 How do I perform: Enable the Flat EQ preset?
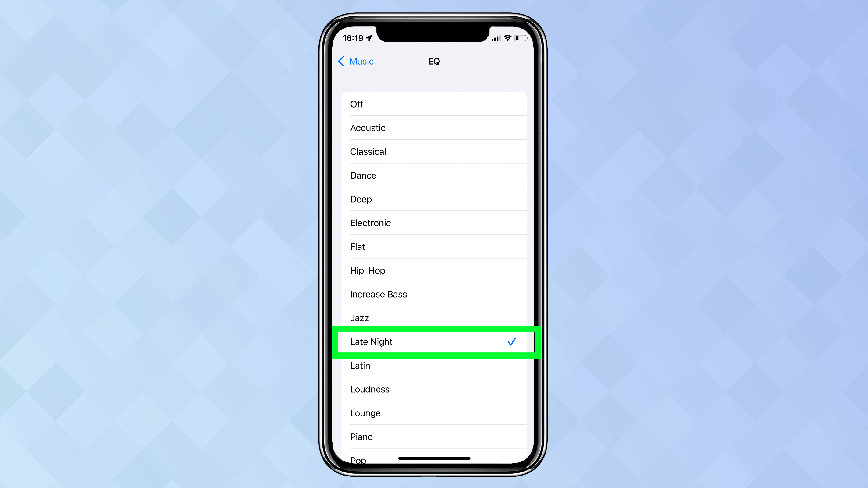tap(434, 247)
